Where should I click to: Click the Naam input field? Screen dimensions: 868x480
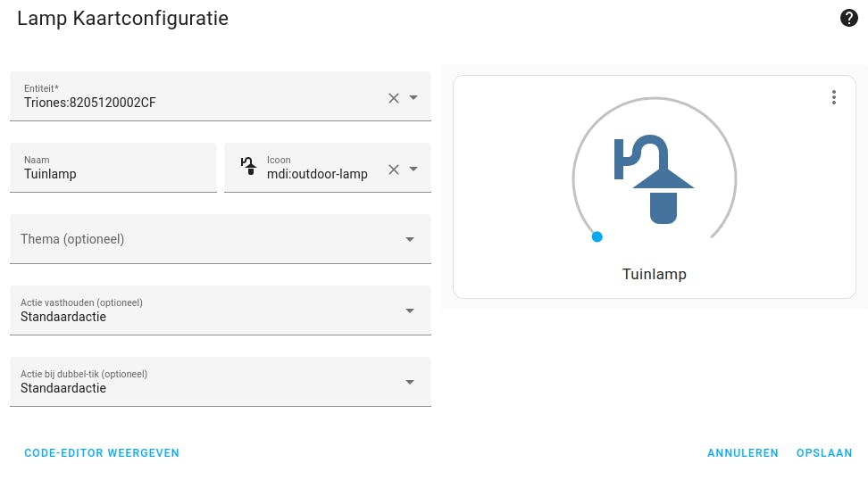point(113,174)
